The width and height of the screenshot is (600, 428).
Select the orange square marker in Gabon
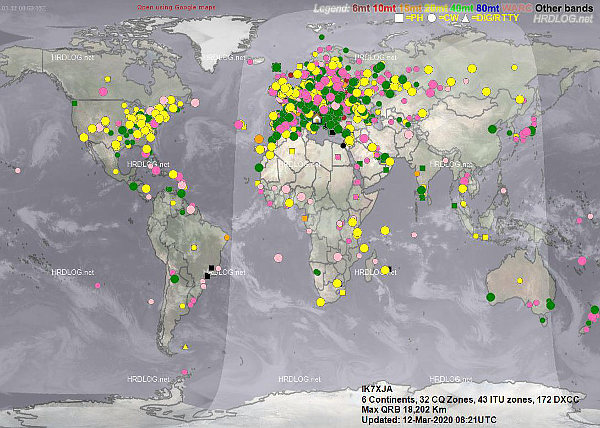305,219
